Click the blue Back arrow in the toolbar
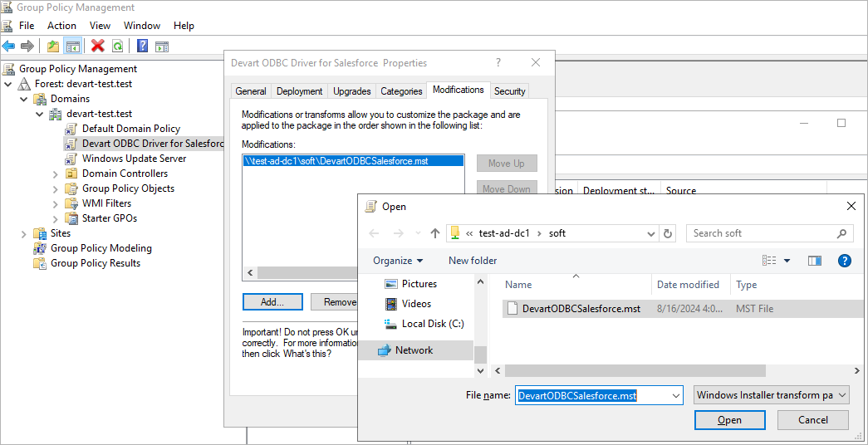 tap(9, 46)
